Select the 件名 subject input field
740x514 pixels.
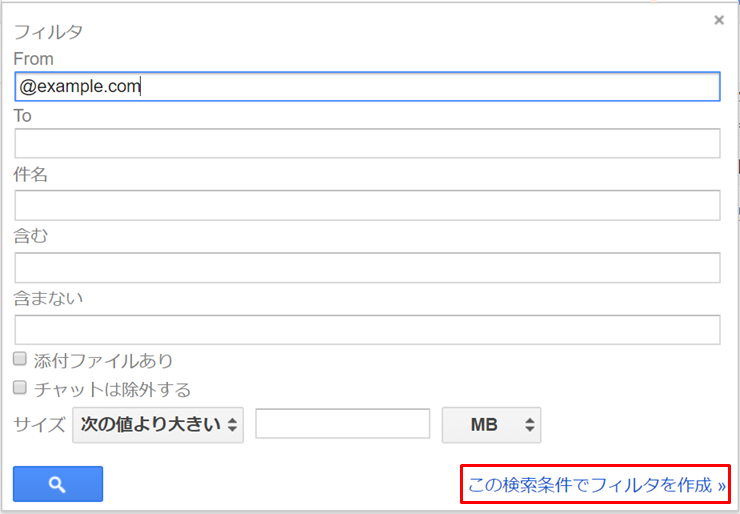tap(367, 205)
